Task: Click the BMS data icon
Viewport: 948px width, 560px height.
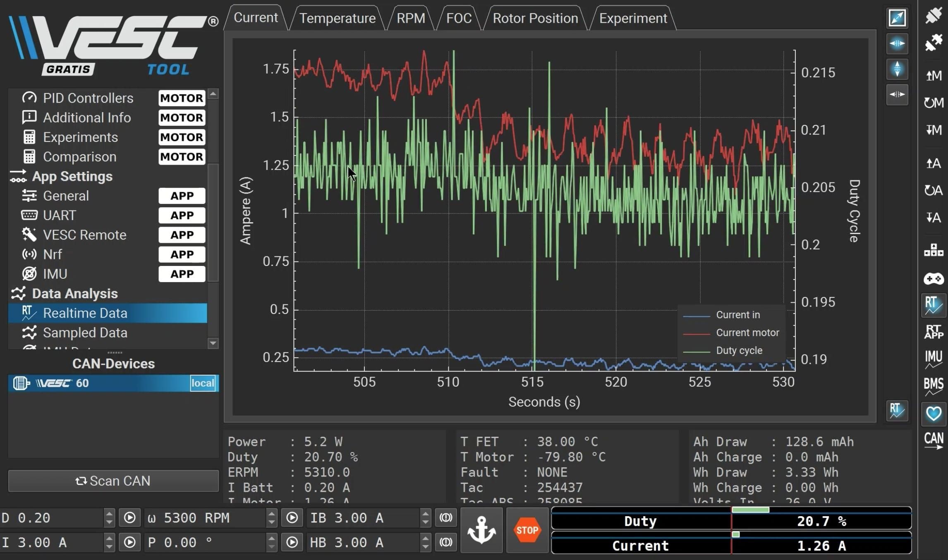Action: (x=933, y=386)
